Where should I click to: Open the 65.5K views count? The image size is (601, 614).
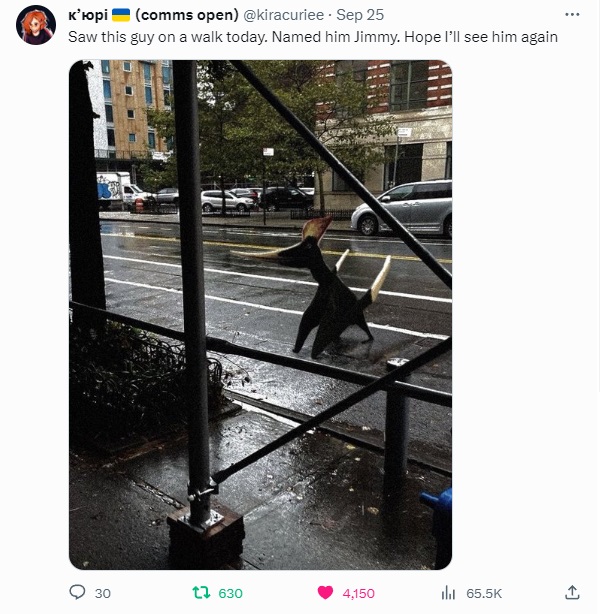click(x=484, y=593)
